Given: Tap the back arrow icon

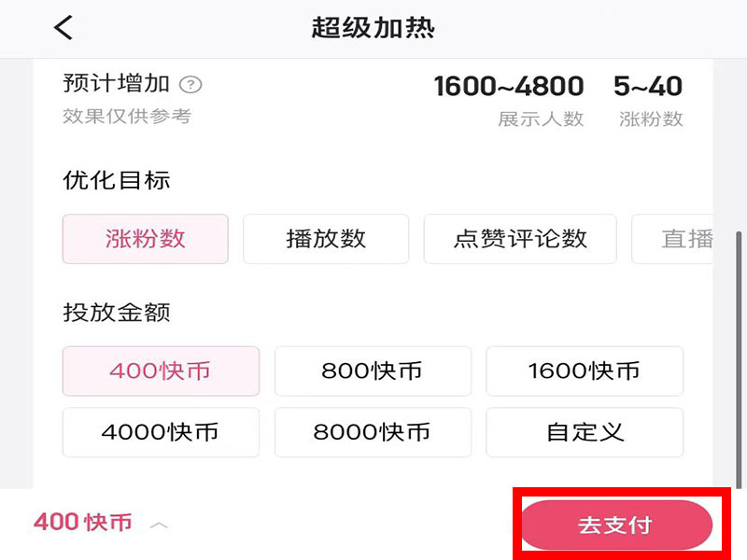Looking at the screenshot, I should [x=63, y=28].
